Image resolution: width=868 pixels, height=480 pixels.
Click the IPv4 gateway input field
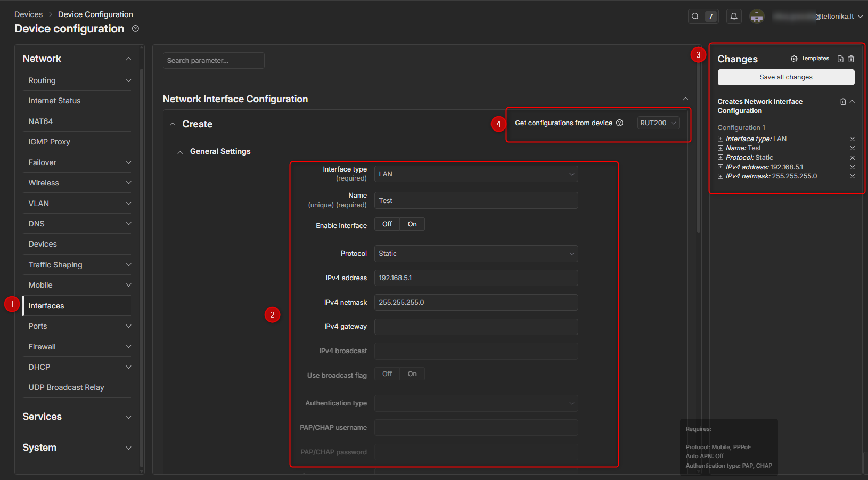(x=476, y=327)
